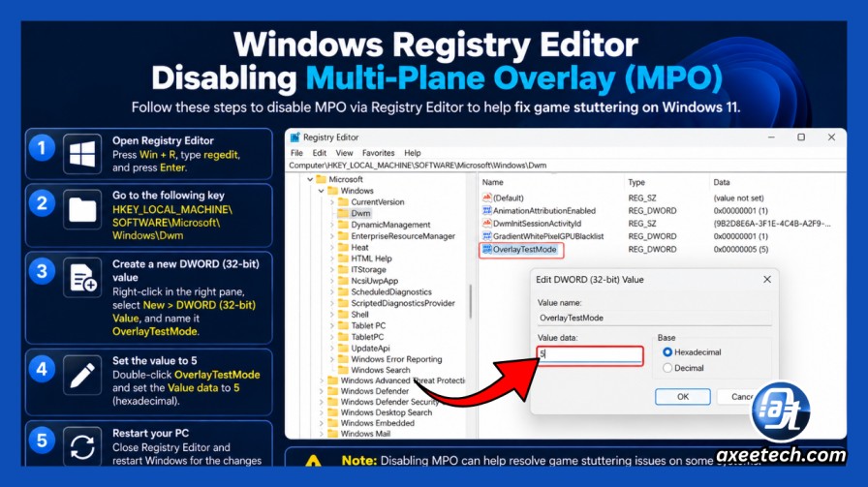
Task: Close the Edit DWORD (32-bit) Value dialog
Action: click(x=766, y=279)
